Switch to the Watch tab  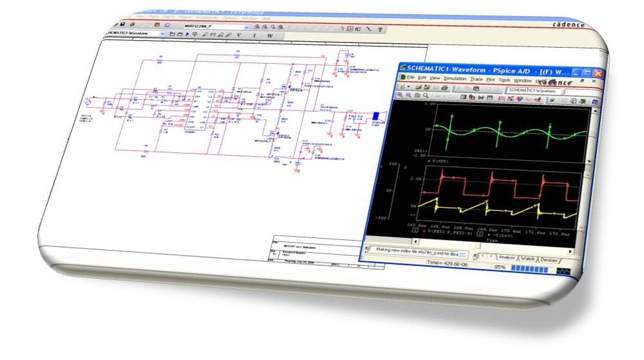(527, 259)
